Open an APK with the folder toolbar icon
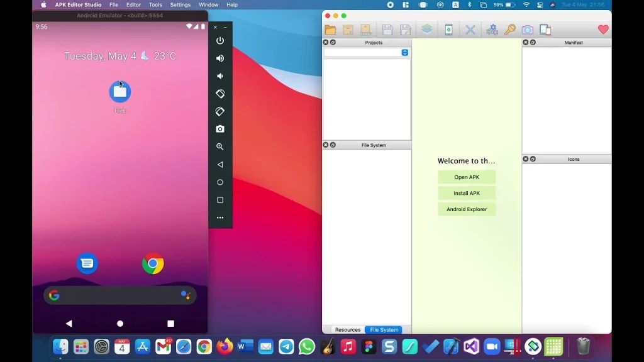 point(330,29)
